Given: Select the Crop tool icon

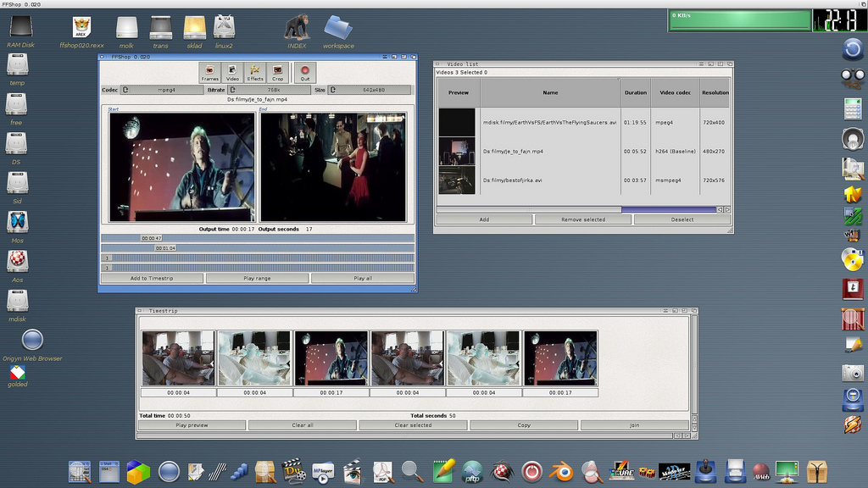Looking at the screenshot, I should [277, 72].
